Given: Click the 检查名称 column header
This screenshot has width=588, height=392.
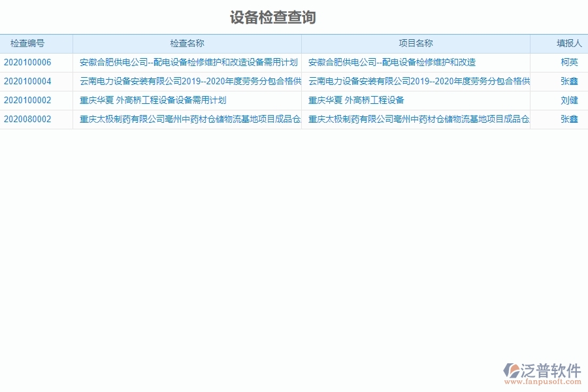Looking at the screenshot, I should click(188, 44).
